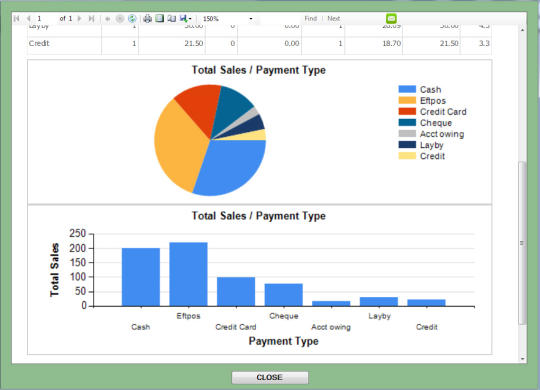Viewport: 540px width, 390px height.
Task: Click back to parent report arrow
Action: coord(107,19)
